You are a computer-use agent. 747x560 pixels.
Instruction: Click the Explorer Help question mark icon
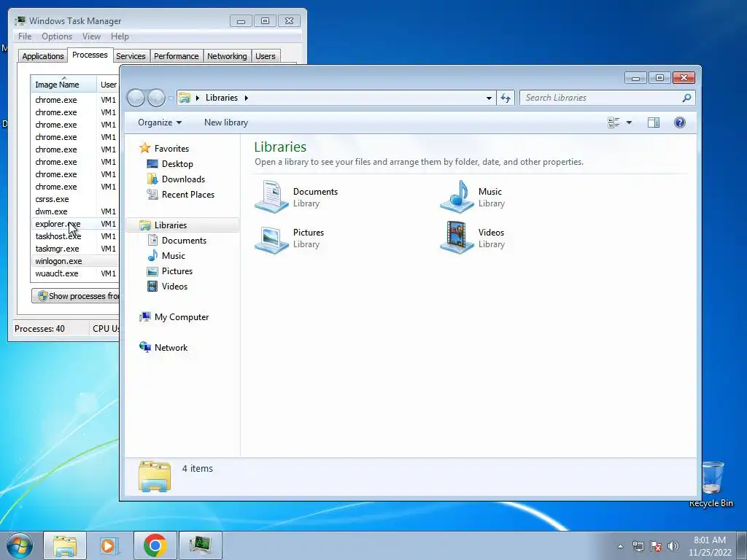click(680, 122)
